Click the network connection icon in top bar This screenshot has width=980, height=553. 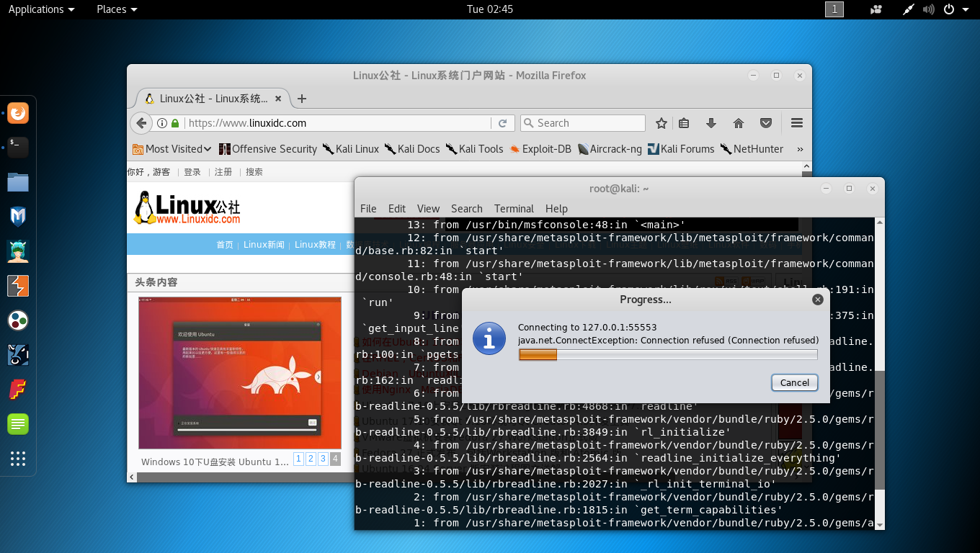[909, 9]
